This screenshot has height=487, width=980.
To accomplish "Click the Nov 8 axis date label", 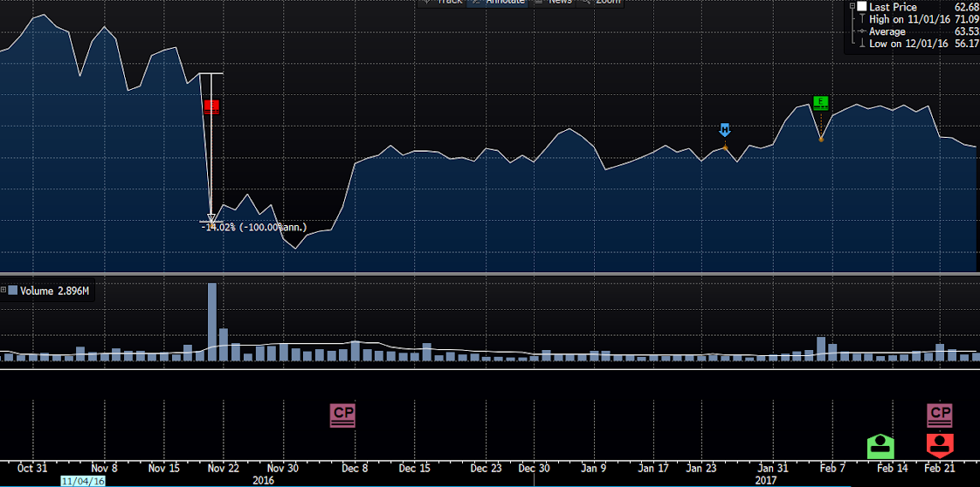I will coord(104,469).
